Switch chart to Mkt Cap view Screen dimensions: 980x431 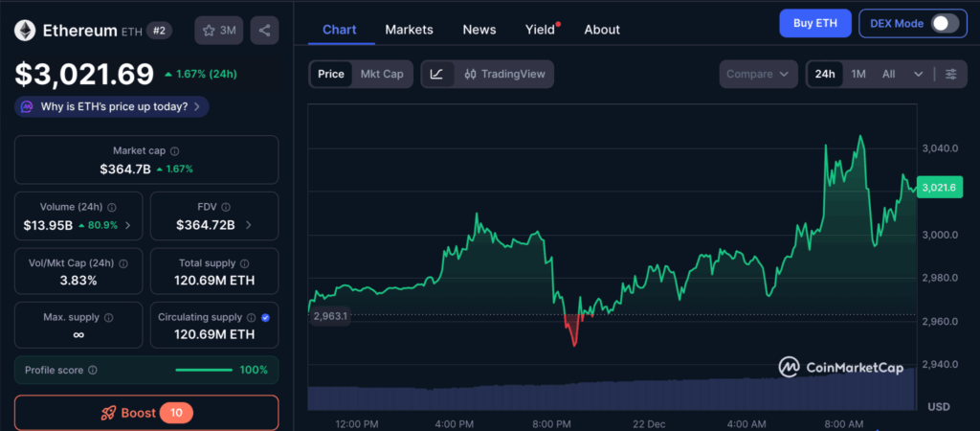point(381,74)
